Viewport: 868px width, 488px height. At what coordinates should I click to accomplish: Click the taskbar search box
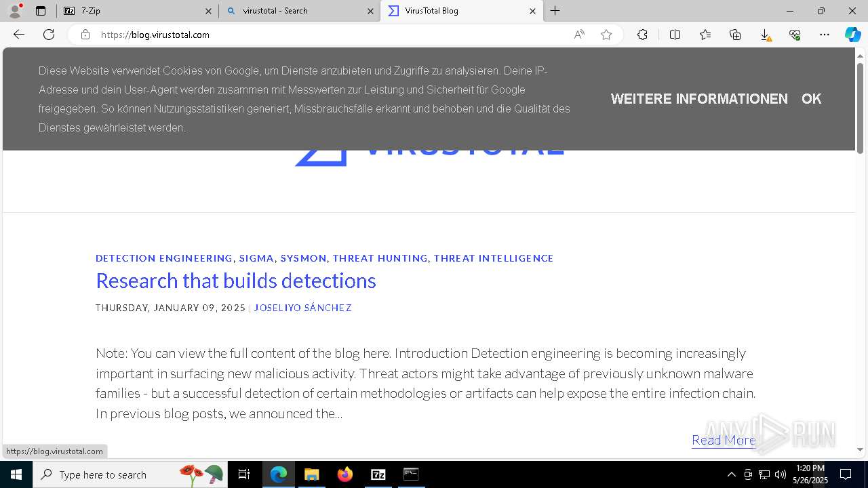[x=130, y=474]
